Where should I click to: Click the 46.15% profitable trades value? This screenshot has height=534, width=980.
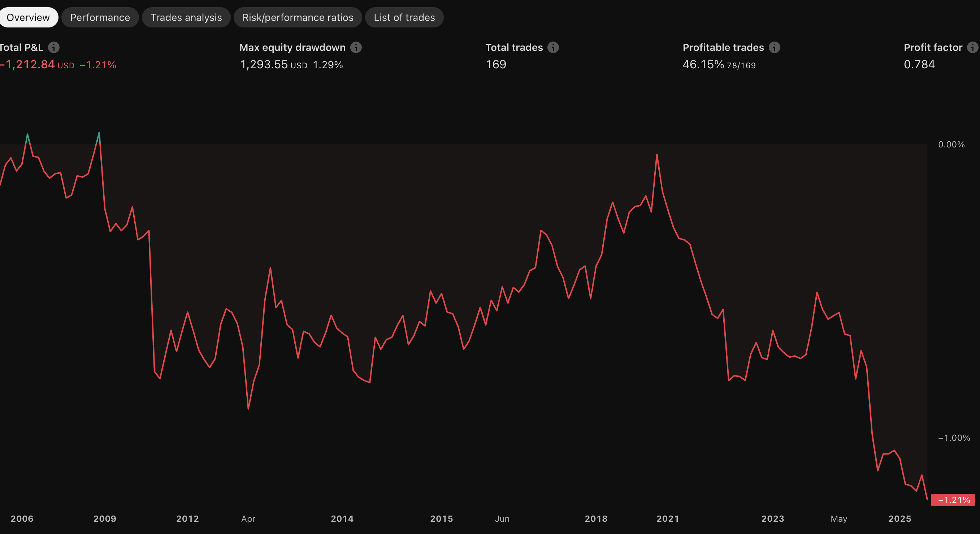pyautogui.click(x=703, y=64)
